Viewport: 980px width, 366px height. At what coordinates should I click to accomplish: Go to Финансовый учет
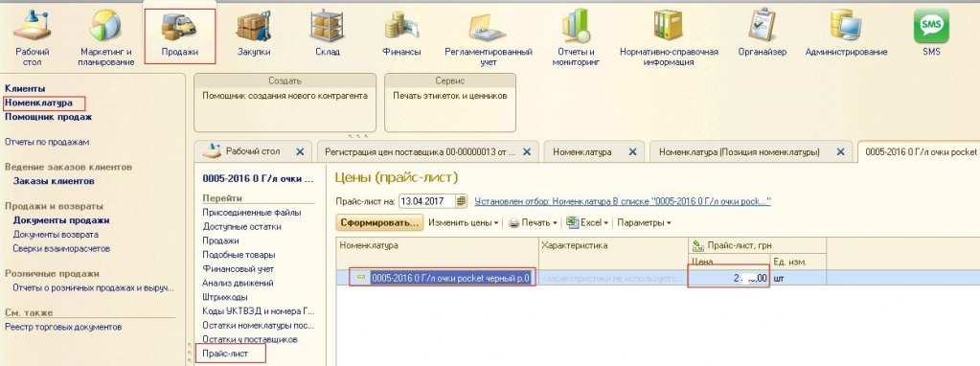(x=239, y=268)
